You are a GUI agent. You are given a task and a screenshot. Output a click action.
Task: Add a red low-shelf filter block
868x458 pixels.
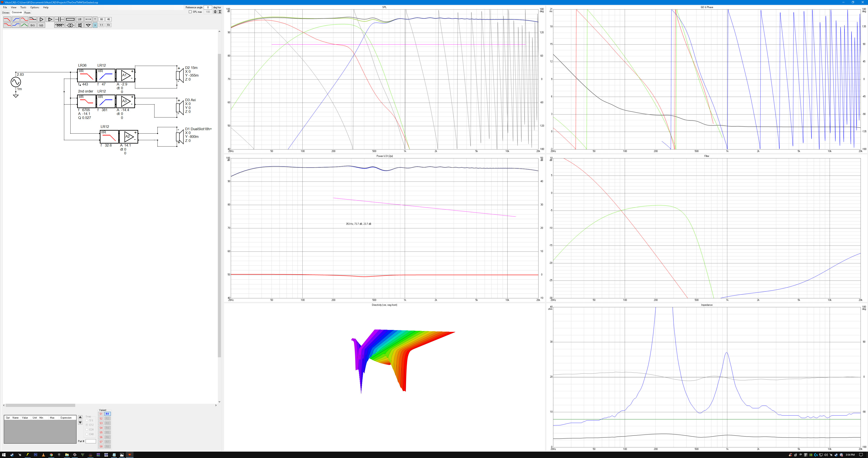[x=7, y=25]
